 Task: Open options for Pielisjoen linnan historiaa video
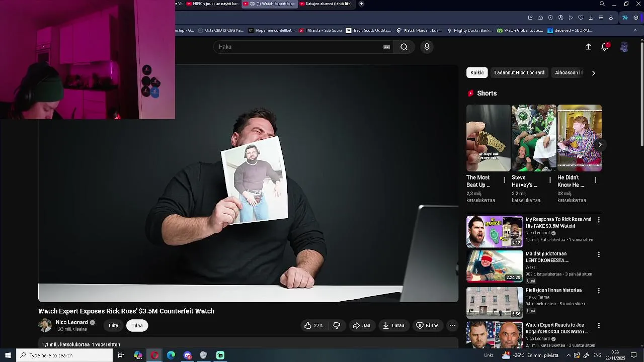pyautogui.click(x=599, y=291)
